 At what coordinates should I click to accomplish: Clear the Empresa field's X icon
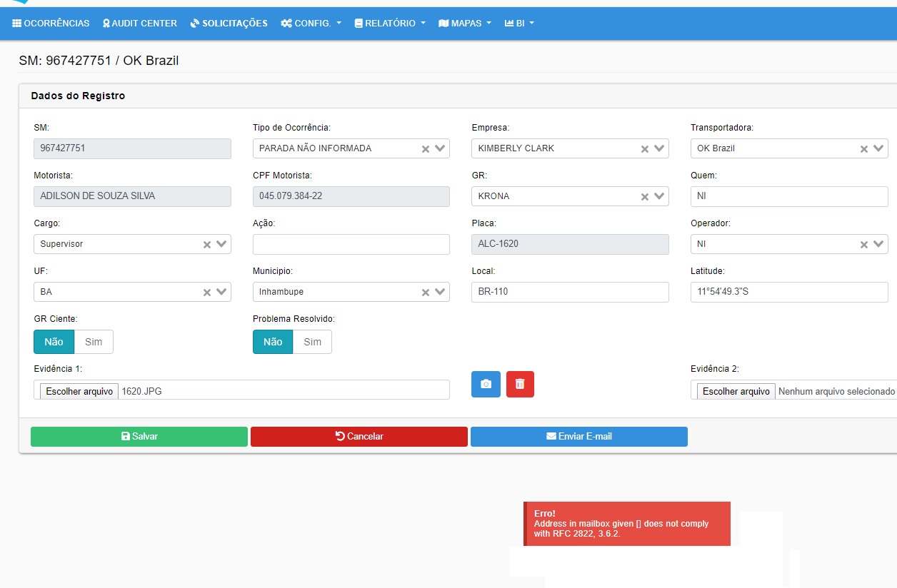[x=644, y=148]
